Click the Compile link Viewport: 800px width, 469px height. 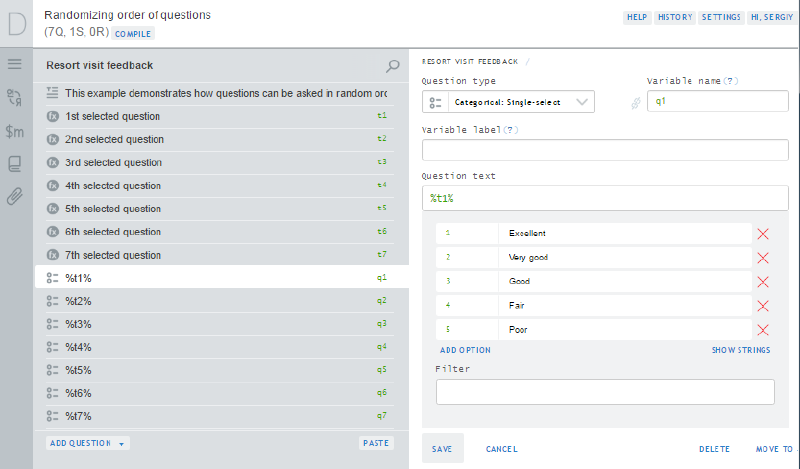[x=133, y=33]
